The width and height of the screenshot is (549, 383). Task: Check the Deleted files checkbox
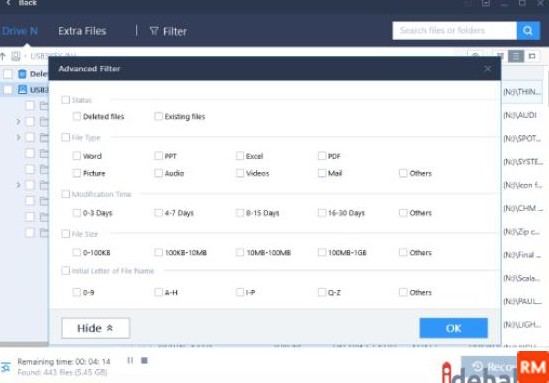(x=77, y=116)
